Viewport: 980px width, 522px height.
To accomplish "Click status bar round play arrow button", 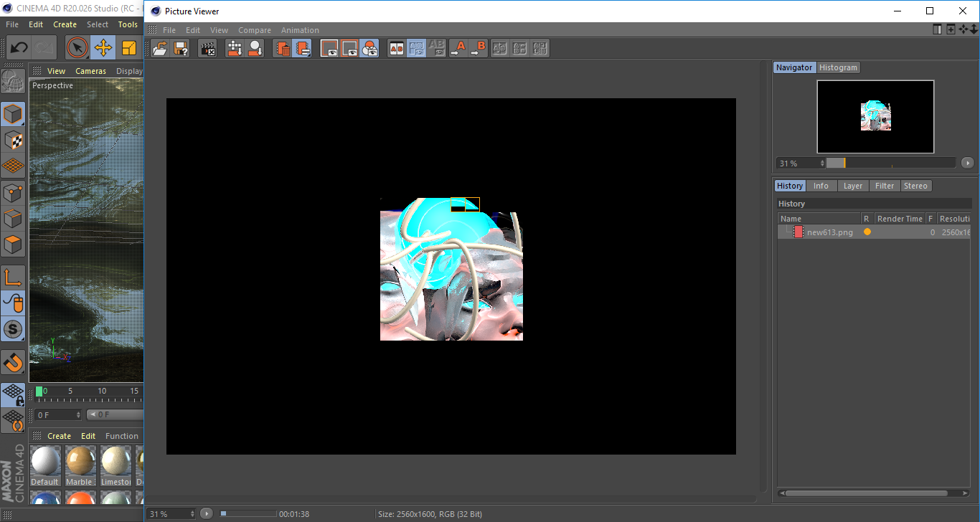I will coord(207,513).
